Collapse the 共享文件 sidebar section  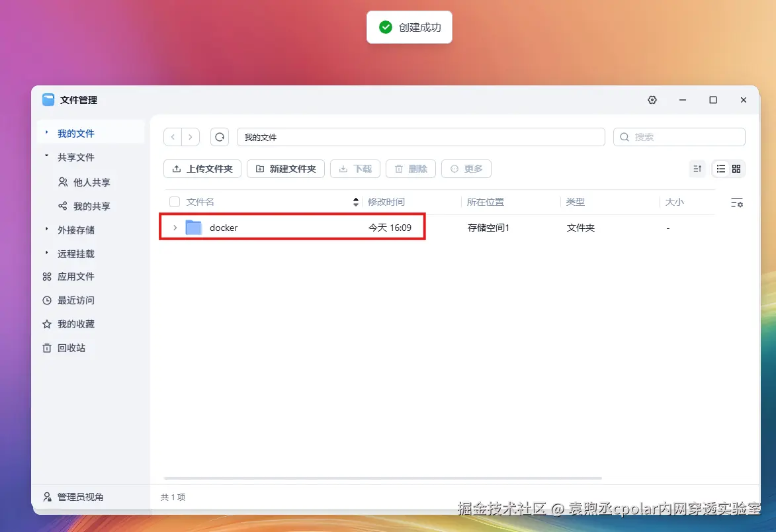pos(46,156)
